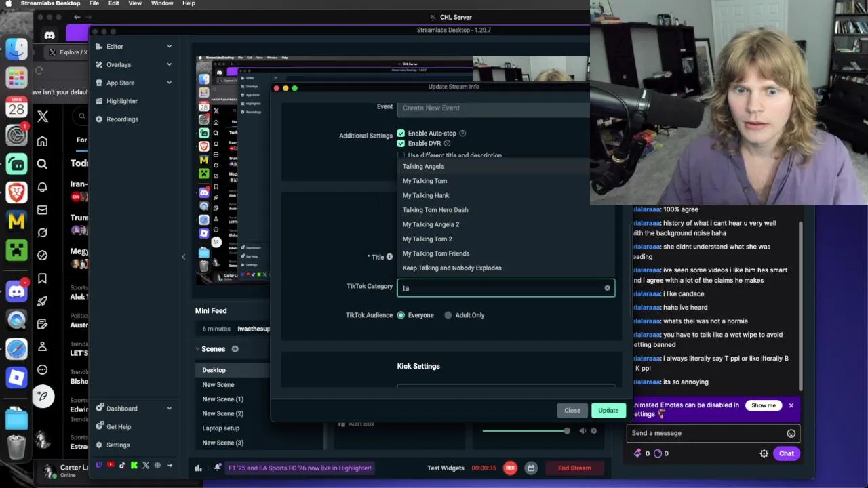Screen dimensions: 868x488
Task: Open the mixer source settings gear
Action: [x=593, y=431]
